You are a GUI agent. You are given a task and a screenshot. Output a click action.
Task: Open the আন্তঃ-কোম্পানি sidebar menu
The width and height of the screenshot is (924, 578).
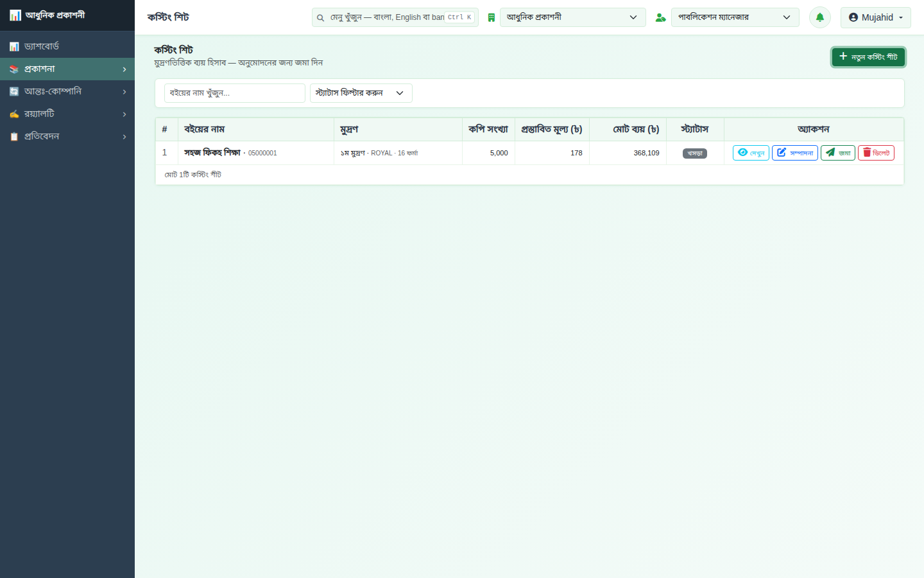click(67, 91)
